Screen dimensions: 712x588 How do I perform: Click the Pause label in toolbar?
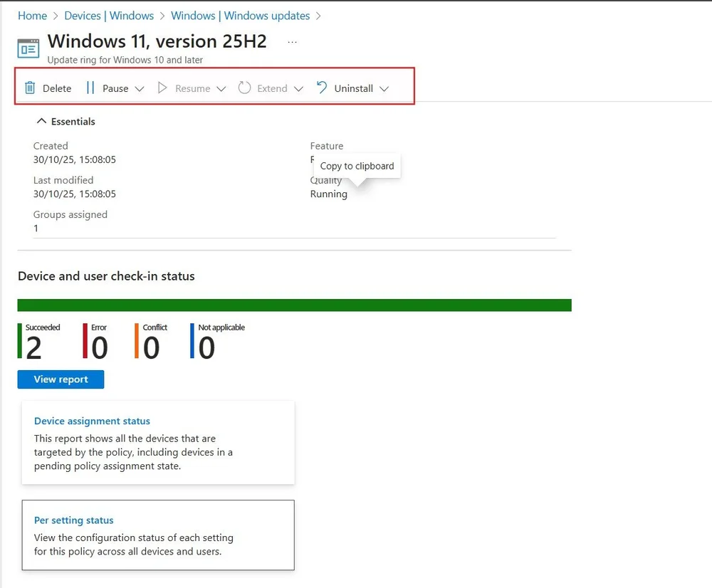point(115,88)
